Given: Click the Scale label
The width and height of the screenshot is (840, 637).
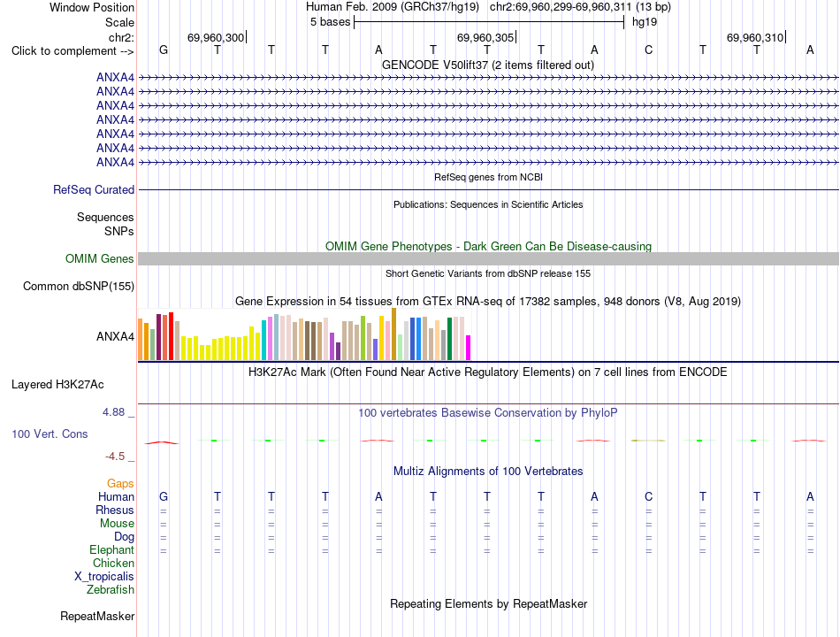Looking at the screenshot, I should [x=119, y=22].
